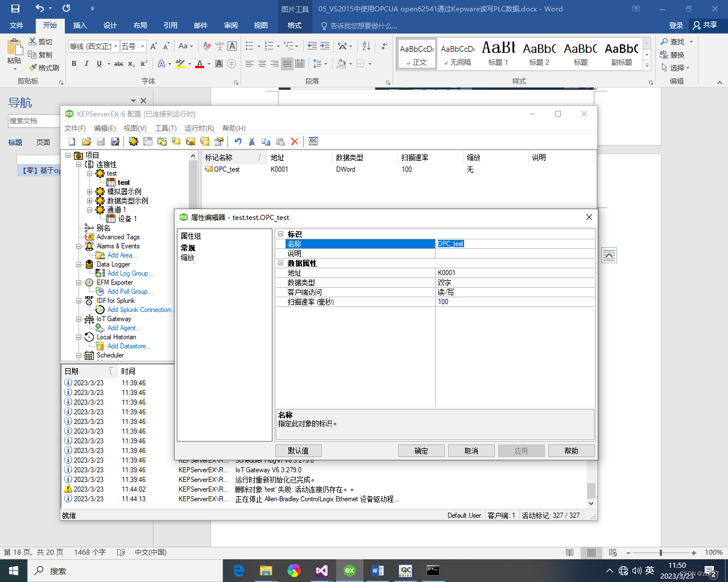728x582 pixels.
Task: Open File Explorer from the taskbar
Action: [266, 571]
